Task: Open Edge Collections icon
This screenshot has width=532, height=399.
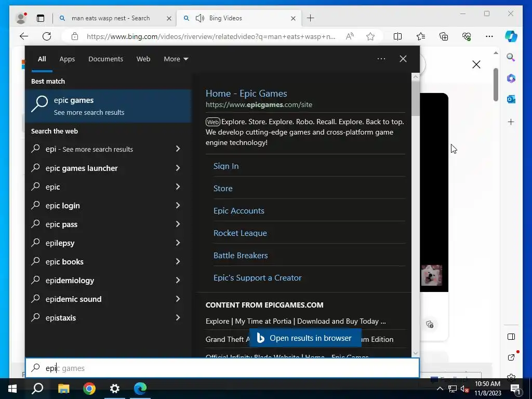Action: point(444,36)
